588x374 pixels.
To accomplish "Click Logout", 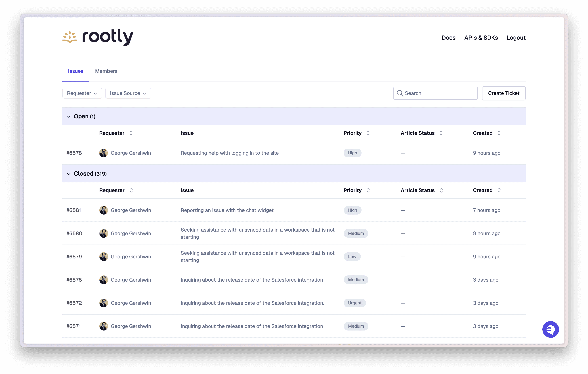I will click(x=516, y=38).
